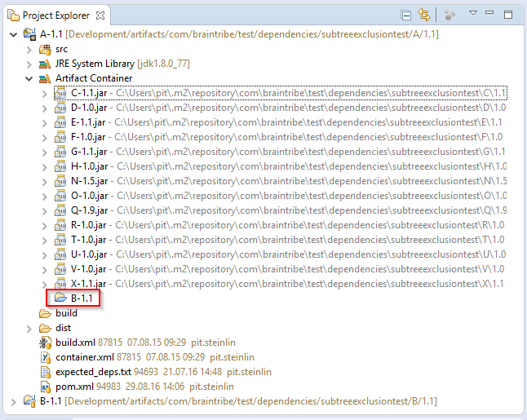Expand the JRE System Library node
Screen dimensions: 527x420
pos(30,64)
